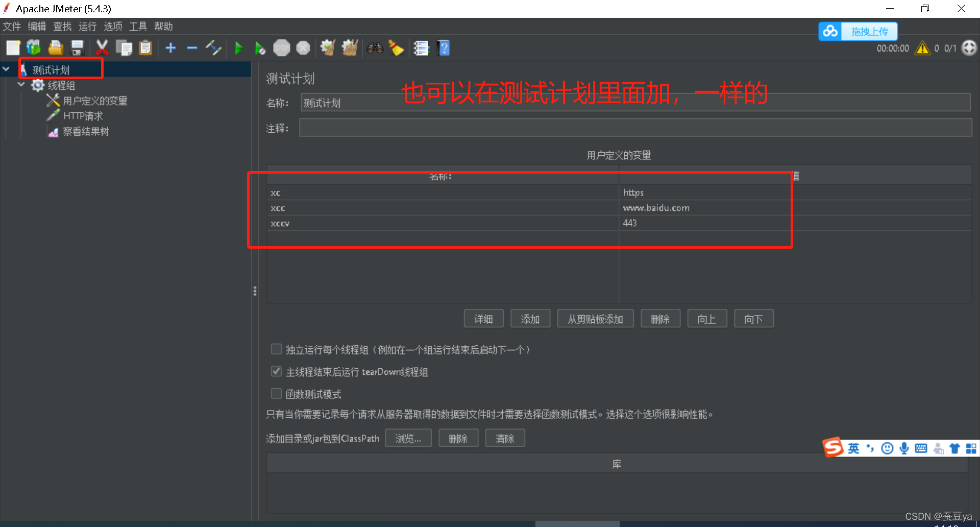
Task: Select the xc variable name cell
Action: (x=443, y=193)
